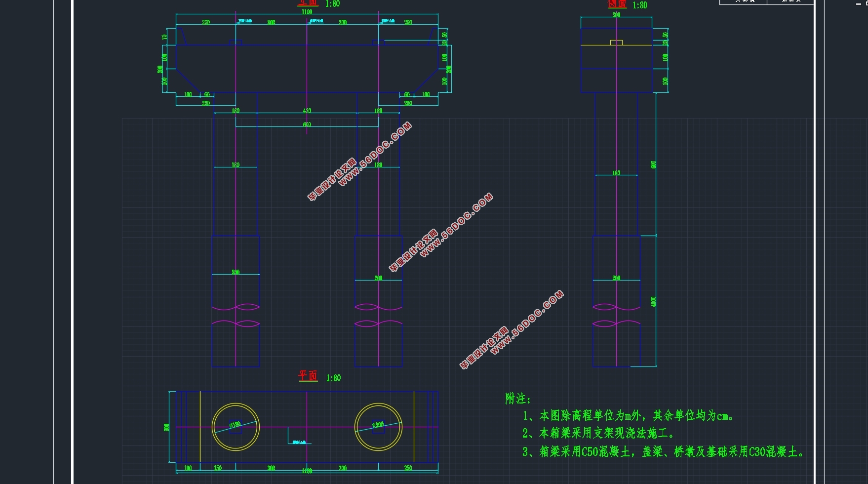The height and width of the screenshot is (484, 868).
Task: Click the 300 width dimension above side view
Action: 616,15
